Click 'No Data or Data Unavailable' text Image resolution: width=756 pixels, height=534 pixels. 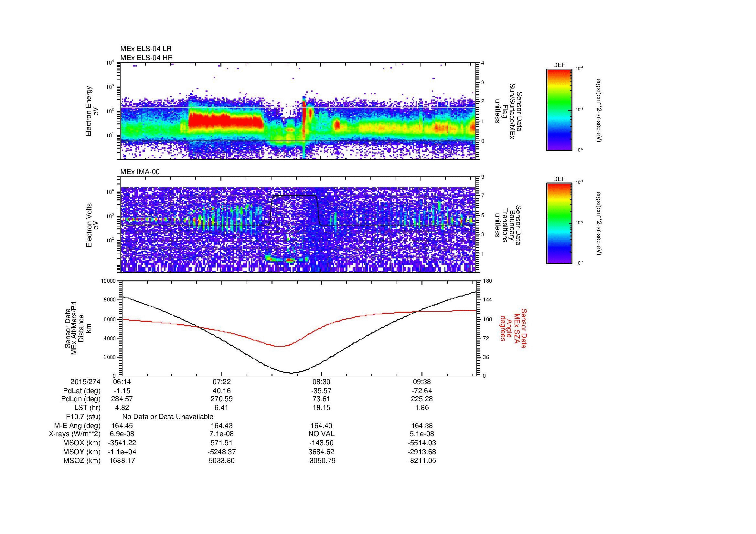click(168, 416)
